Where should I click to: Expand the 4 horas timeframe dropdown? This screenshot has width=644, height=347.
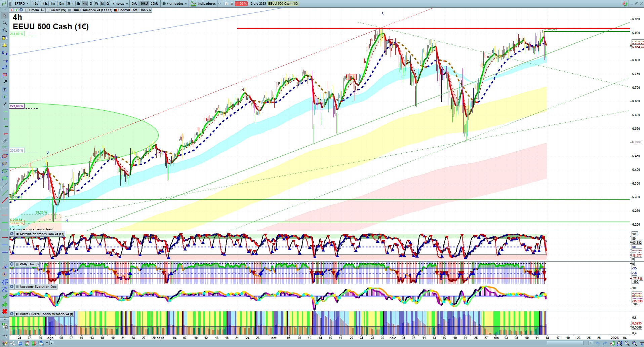point(120,4)
